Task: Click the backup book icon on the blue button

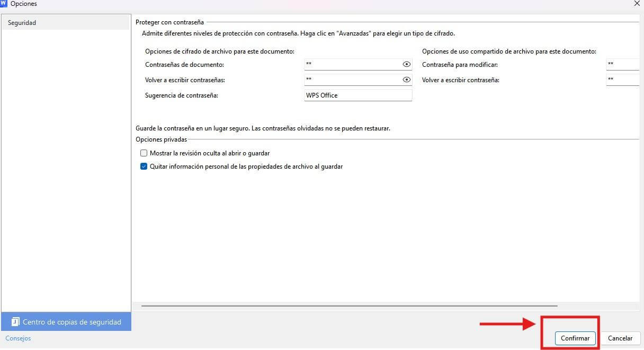Action: pos(15,321)
